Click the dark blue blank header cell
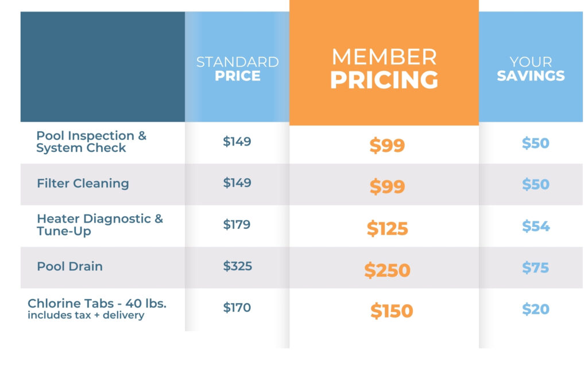Image resolution: width=588 pixels, height=368 pixels. [x=102, y=67]
